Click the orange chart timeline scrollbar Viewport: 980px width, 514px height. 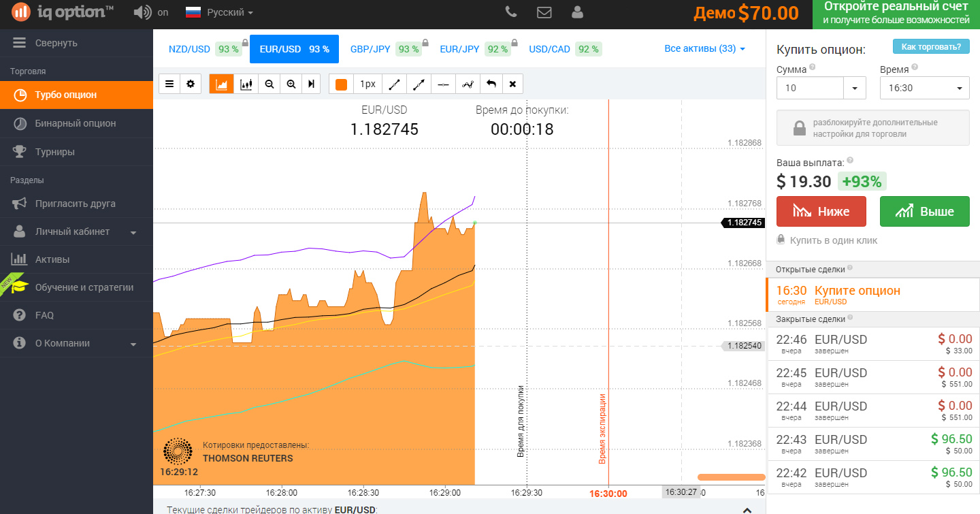pos(732,477)
